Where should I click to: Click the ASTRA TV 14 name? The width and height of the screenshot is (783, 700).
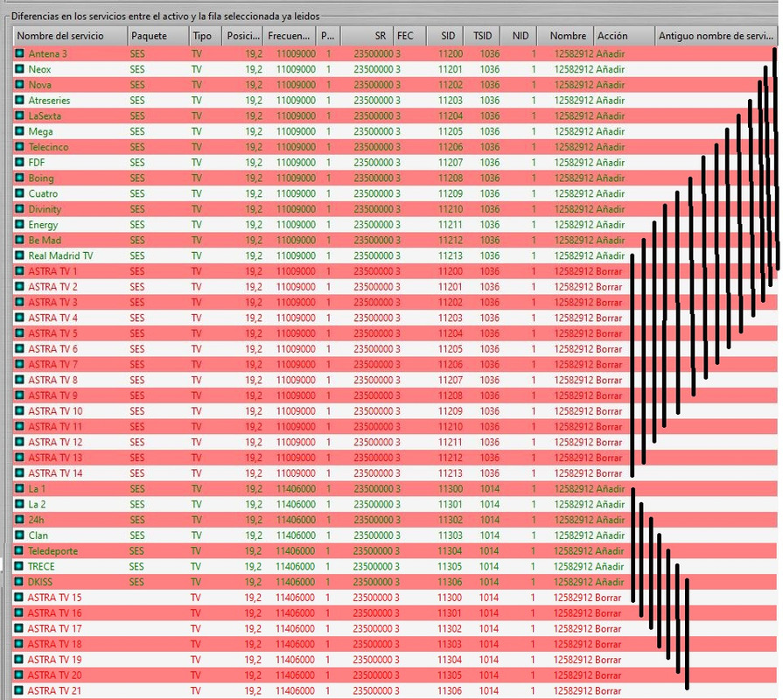55,472
